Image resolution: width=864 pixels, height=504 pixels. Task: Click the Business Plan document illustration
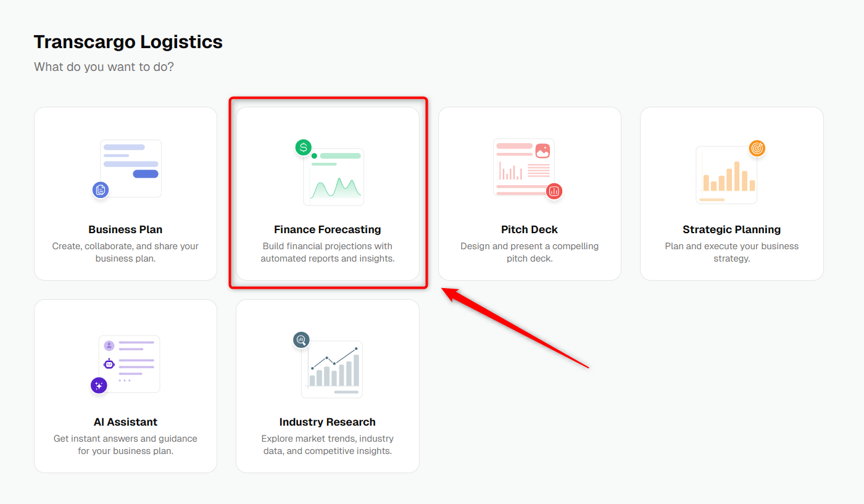[x=131, y=168]
